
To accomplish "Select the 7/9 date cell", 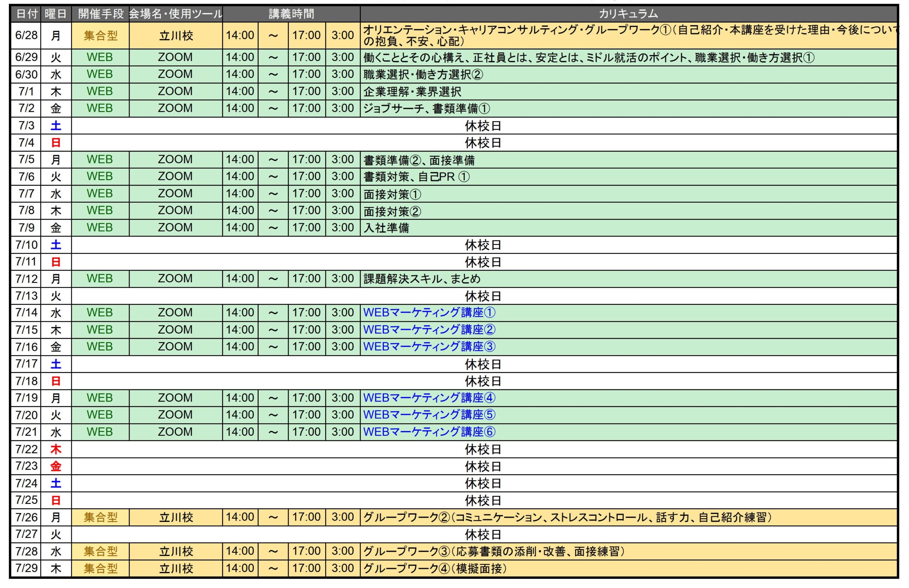I will 26,228.
